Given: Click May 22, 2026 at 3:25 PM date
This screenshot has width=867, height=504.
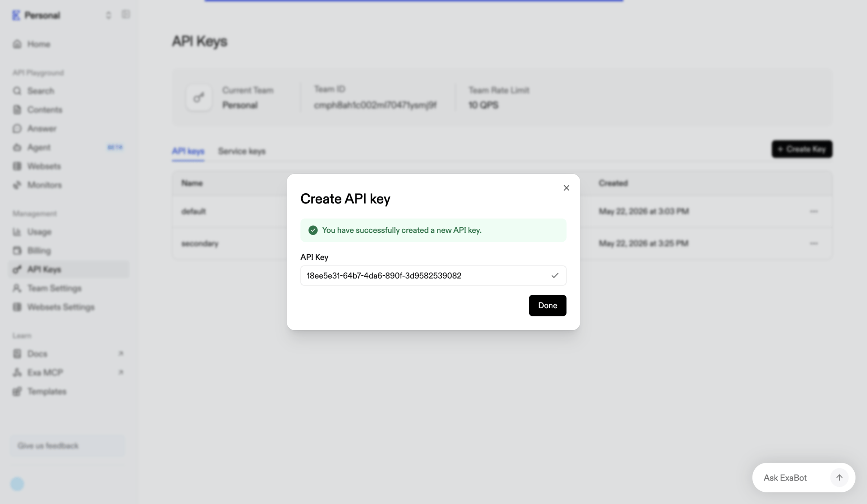Looking at the screenshot, I should pos(643,244).
